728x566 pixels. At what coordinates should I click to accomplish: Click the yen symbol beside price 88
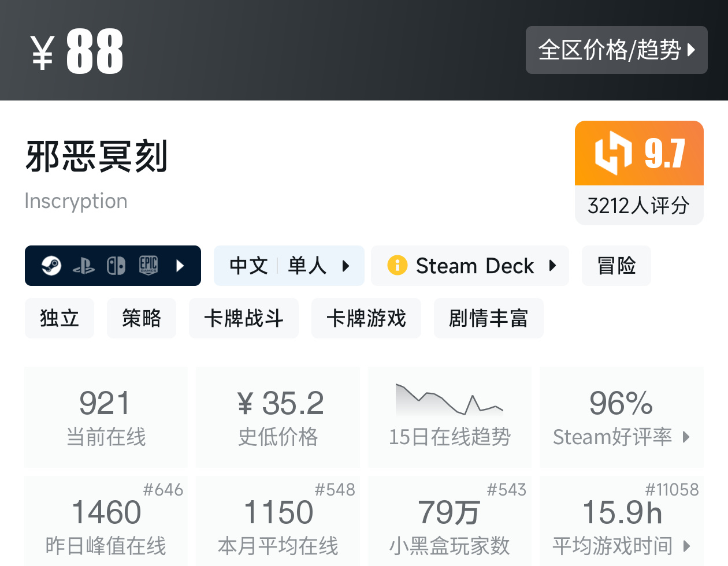point(42,52)
